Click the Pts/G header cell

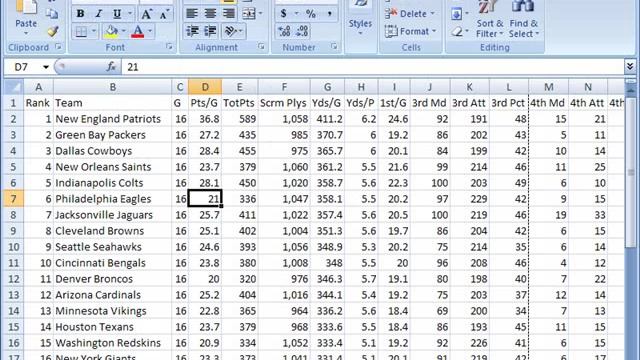pos(205,103)
